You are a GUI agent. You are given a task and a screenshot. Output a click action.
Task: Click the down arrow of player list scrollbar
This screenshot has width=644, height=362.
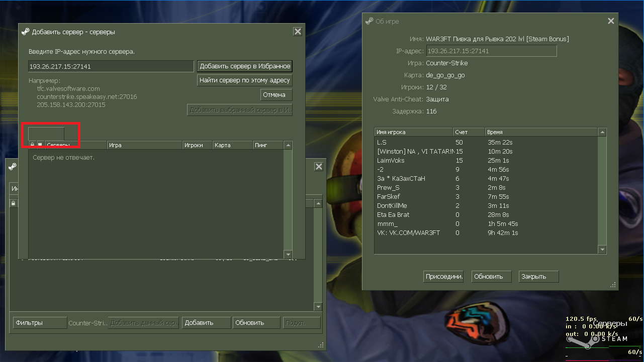tap(602, 250)
